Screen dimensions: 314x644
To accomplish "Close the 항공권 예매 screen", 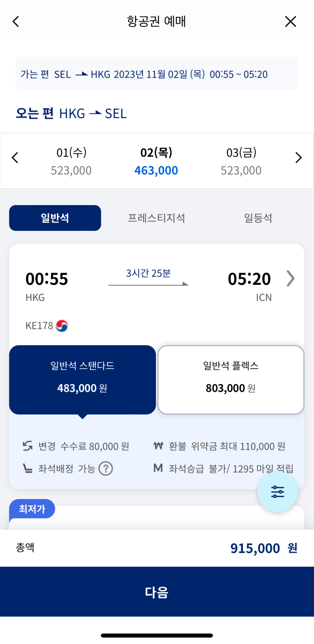I will coord(290,22).
